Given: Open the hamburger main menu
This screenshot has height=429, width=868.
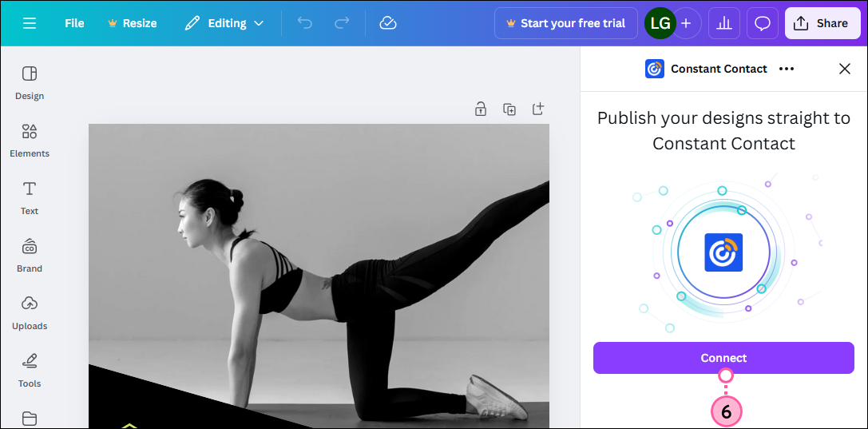Looking at the screenshot, I should [30, 23].
